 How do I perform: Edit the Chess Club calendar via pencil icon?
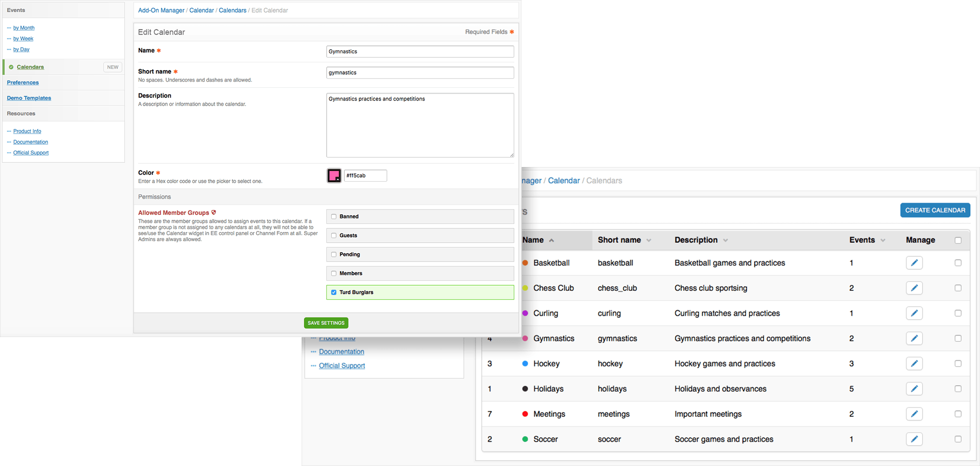(914, 288)
